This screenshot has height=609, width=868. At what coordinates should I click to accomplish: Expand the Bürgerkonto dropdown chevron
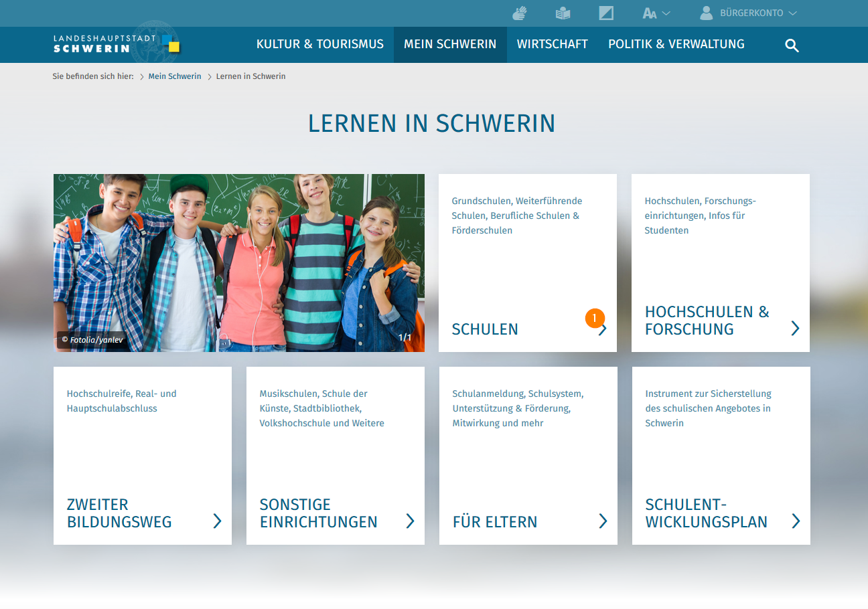pyautogui.click(x=792, y=13)
